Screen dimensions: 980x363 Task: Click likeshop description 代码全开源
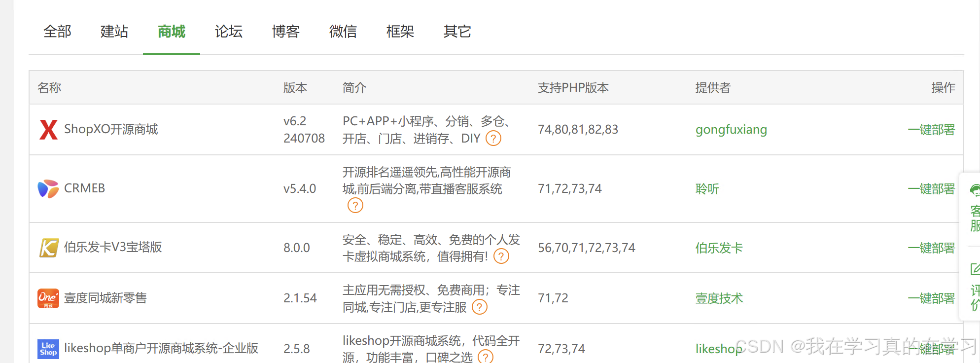pos(431,349)
